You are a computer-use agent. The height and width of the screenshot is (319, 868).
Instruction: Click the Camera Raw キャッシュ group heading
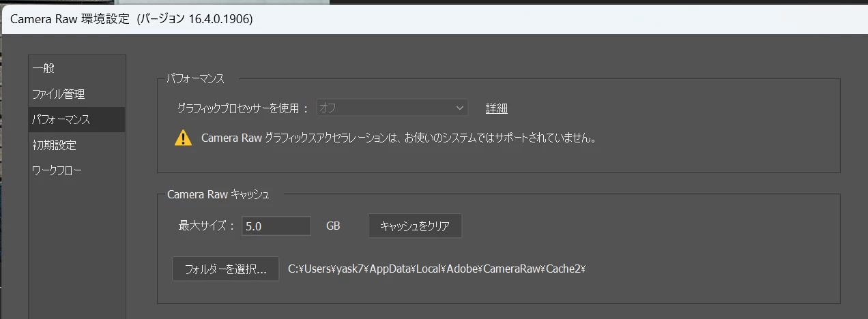(x=218, y=194)
